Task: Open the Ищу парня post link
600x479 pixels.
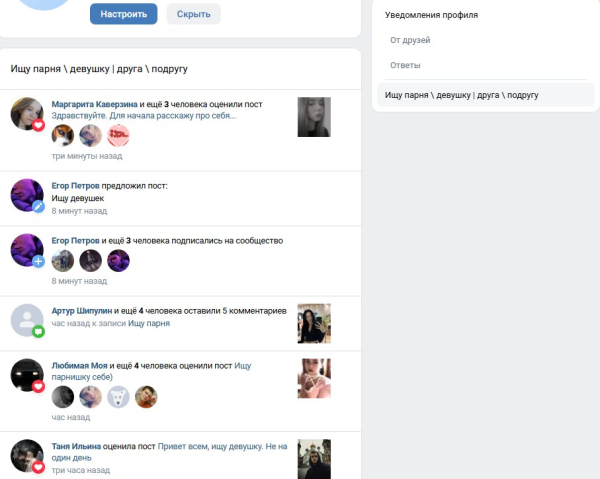Action: 149,323
